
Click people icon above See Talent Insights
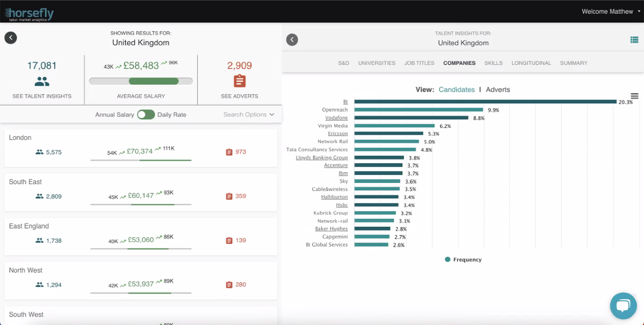[42, 82]
